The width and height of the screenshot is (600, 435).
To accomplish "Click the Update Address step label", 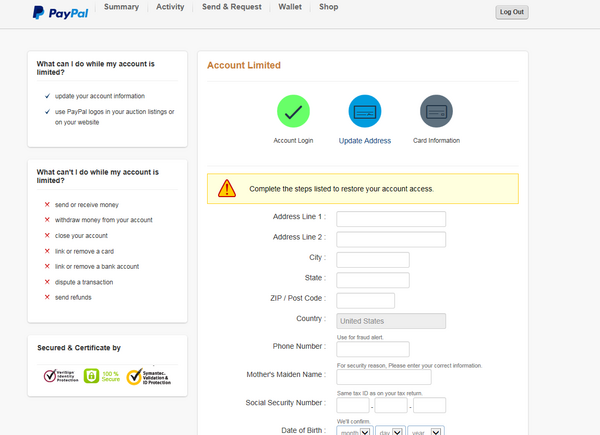I will (365, 141).
